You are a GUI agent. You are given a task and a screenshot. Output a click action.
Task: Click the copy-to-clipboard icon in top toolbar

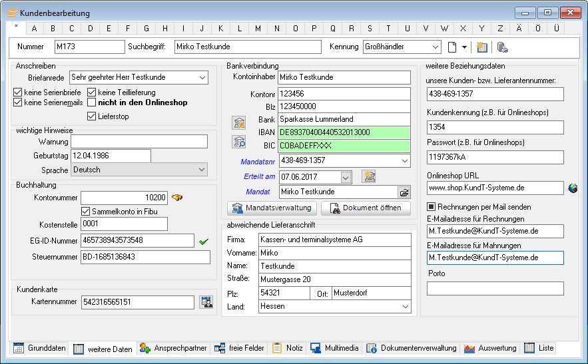tap(503, 47)
